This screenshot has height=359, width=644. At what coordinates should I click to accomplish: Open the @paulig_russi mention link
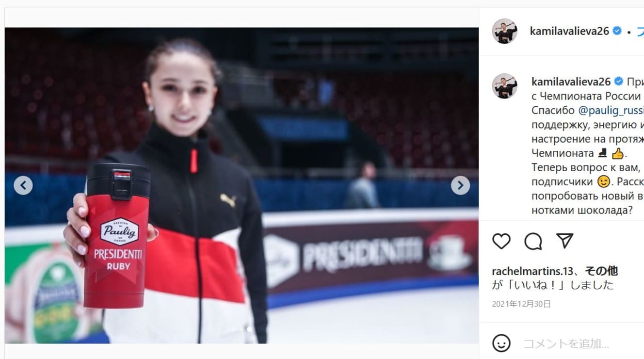(x=611, y=110)
